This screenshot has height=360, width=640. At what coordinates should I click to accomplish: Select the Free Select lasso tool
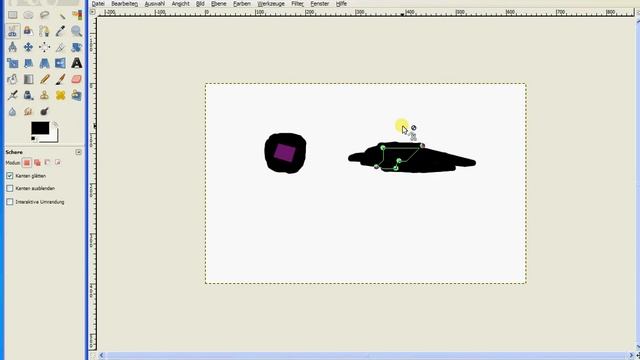[44, 15]
